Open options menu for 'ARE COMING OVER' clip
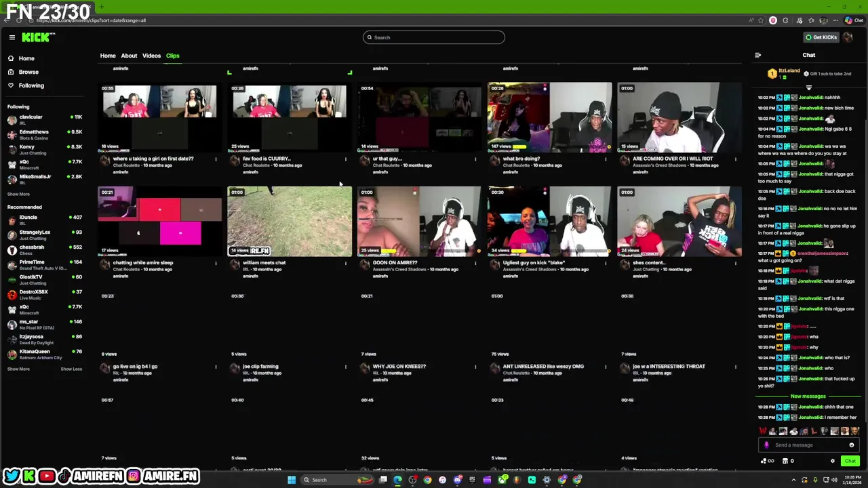Screen dimensions: 868x488 [736, 159]
